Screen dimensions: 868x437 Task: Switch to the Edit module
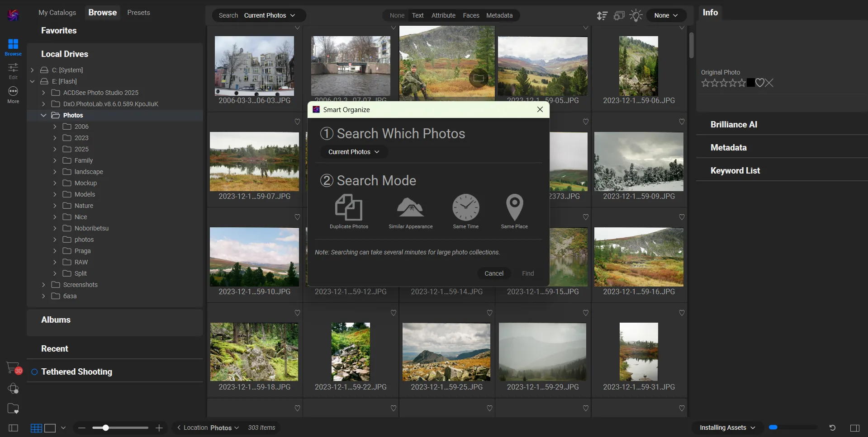pos(13,71)
